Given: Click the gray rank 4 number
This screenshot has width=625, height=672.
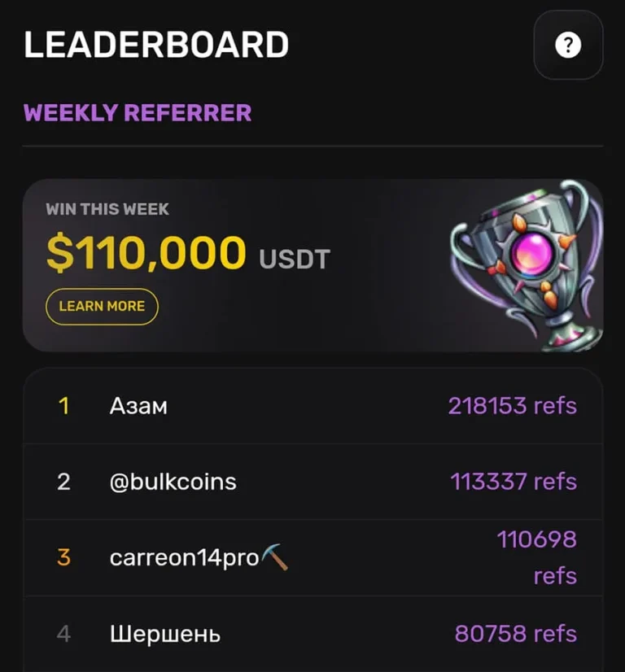Looking at the screenshot, I should [63, 634].
